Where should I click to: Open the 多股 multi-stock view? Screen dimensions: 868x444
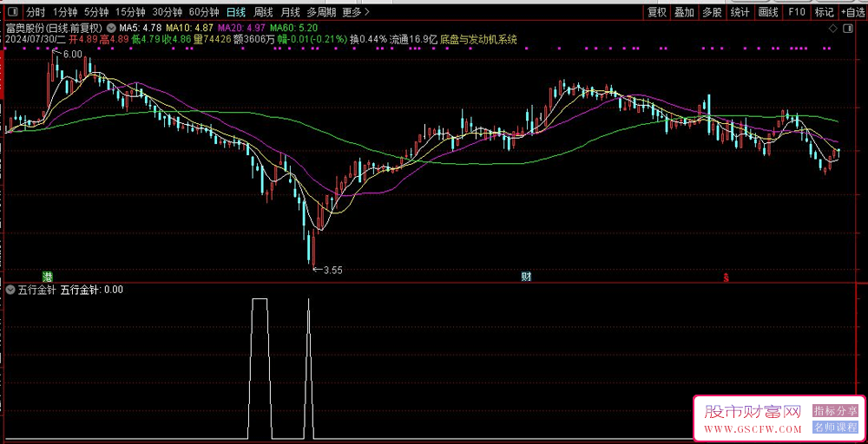(713, 11)
